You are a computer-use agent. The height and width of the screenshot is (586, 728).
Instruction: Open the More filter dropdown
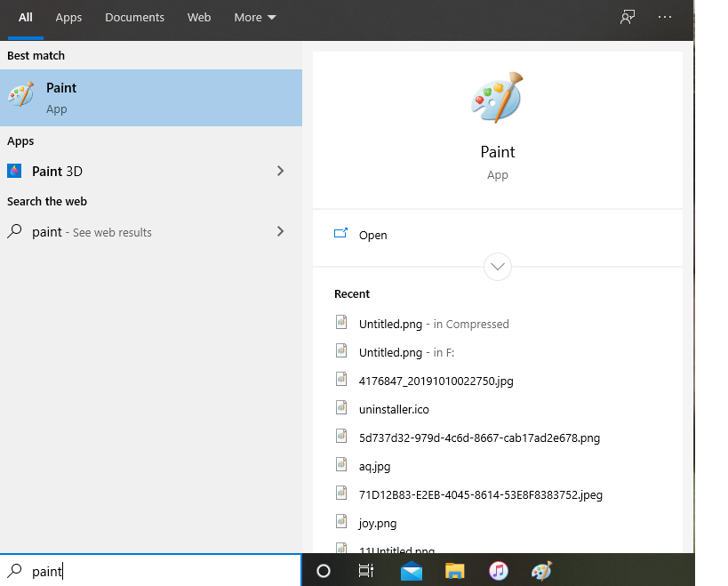(255, 18)
